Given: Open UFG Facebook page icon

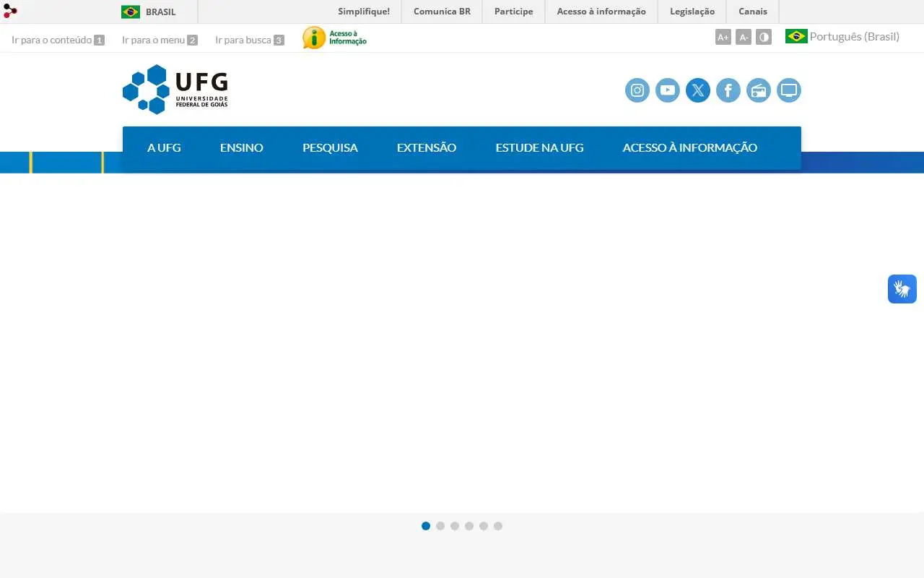Looking at the screenshot, I should pyautogui.click(x=728, y=90).
